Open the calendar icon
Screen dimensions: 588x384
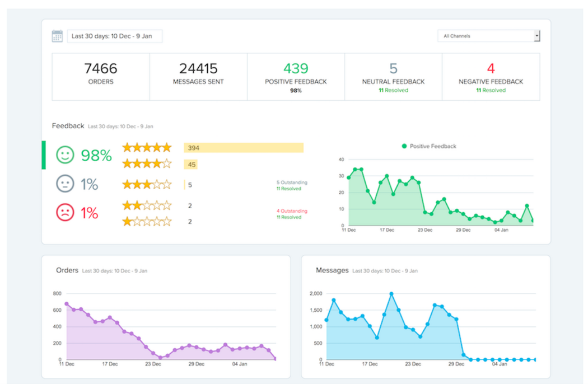[57, 35]
